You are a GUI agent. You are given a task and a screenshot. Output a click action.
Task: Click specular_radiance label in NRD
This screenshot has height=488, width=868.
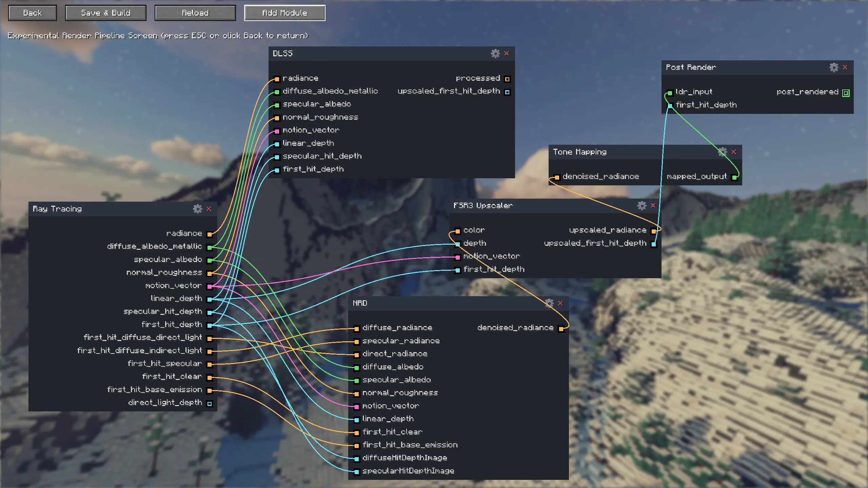pos(401,341)
